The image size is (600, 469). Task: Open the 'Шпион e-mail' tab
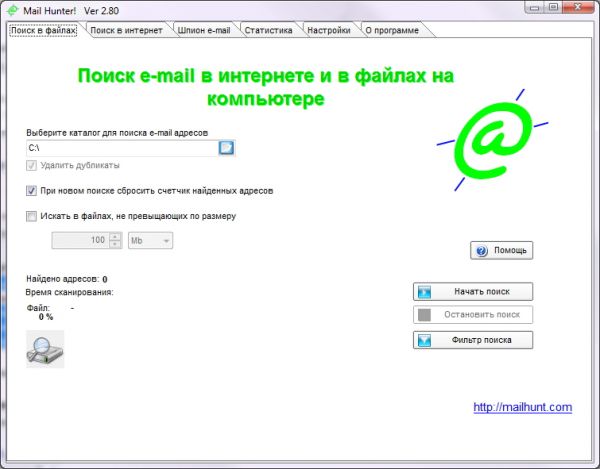pyautogui.click(x=204, y=30)
